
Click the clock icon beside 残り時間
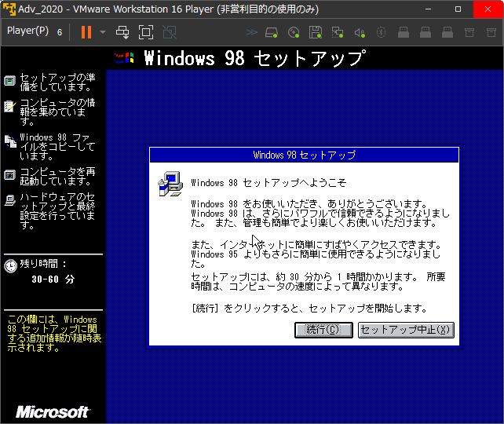click(11, 266)
